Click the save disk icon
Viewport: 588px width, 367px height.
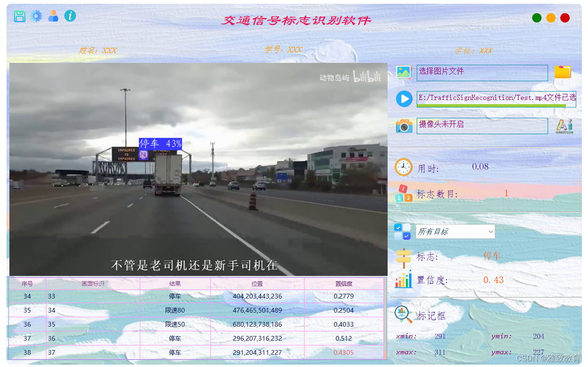(x=19, y=16)
